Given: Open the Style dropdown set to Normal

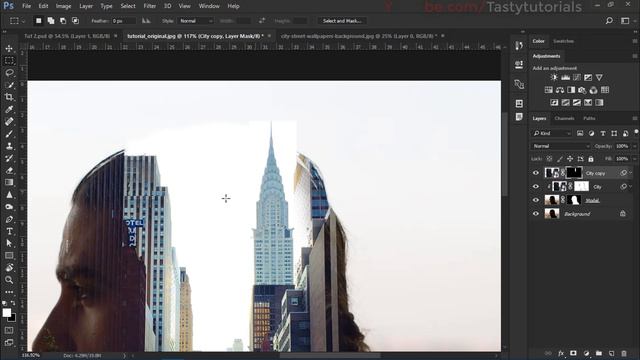Looking at the screenshot, I should 196,21.
